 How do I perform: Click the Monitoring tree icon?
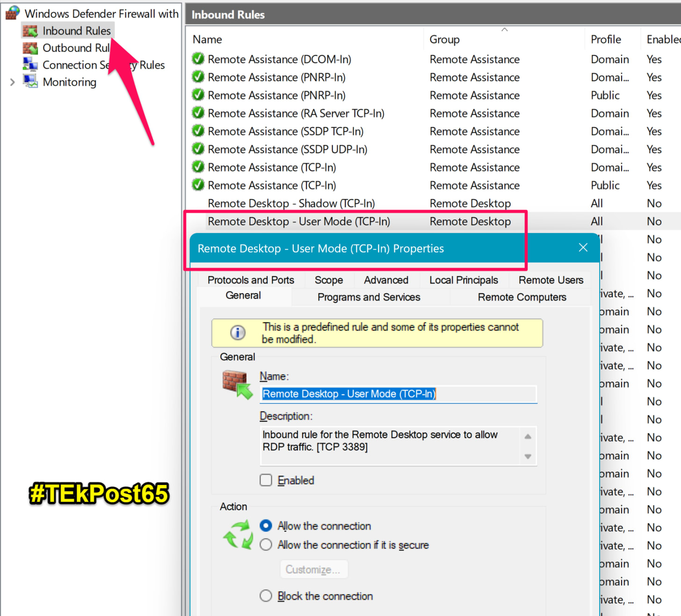tap(30, 81)
